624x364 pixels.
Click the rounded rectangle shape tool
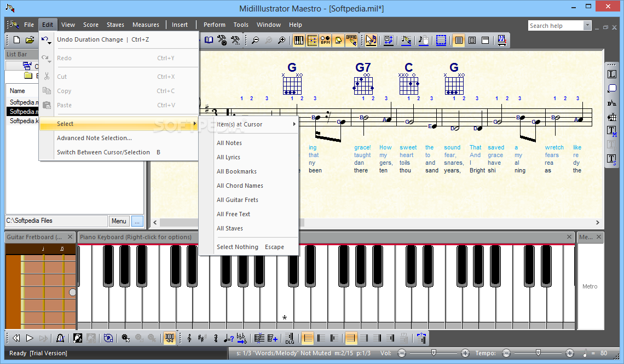coord(611,88)
